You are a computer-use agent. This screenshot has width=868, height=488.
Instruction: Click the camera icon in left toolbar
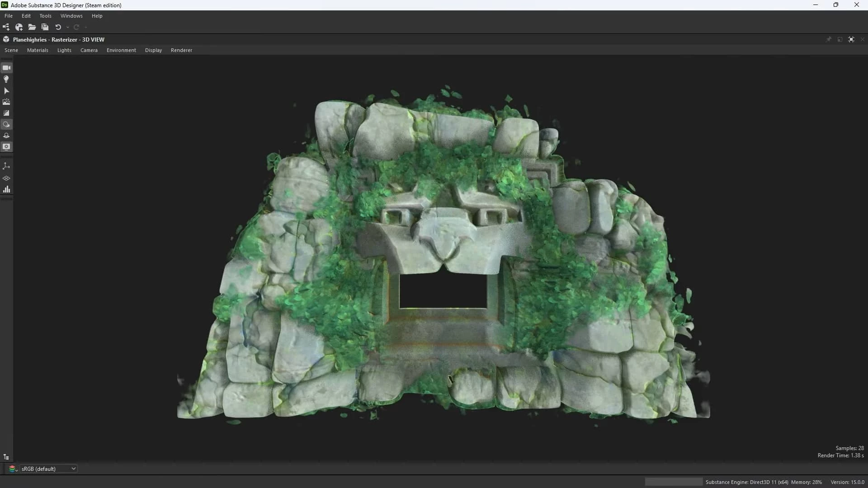6,68
